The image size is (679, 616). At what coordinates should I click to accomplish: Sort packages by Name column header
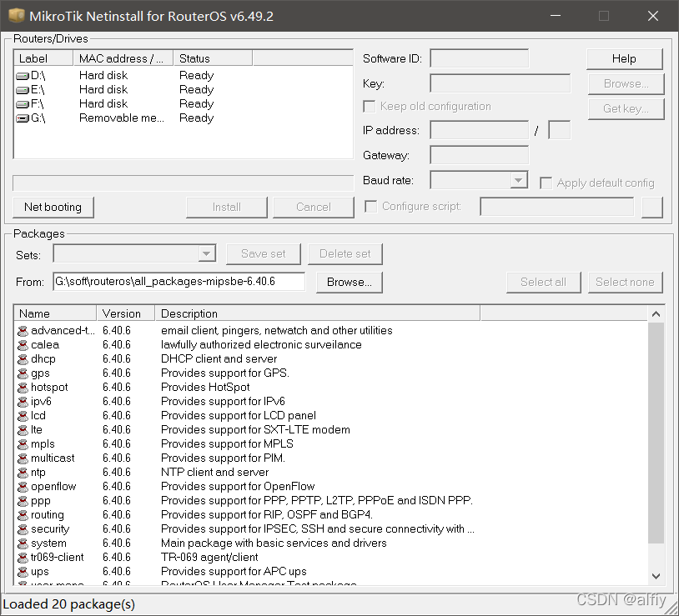pos(55,313)
